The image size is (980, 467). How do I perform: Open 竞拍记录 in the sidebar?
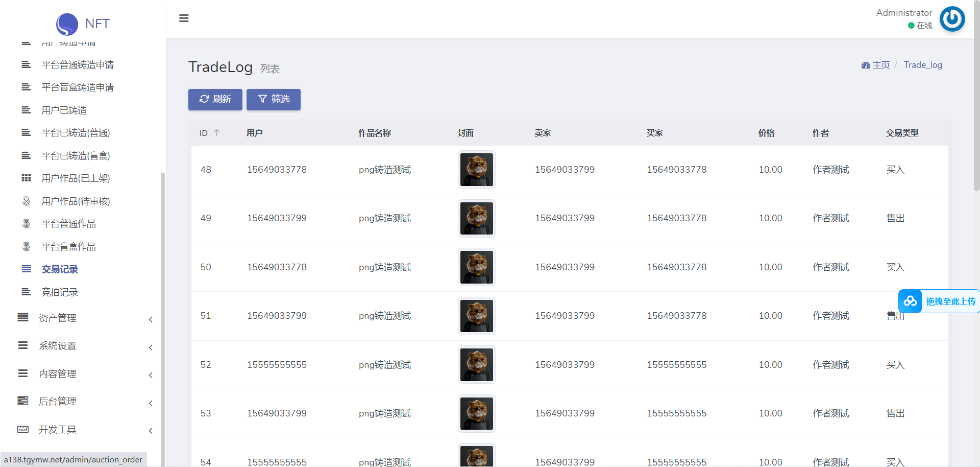coord(60,292)
